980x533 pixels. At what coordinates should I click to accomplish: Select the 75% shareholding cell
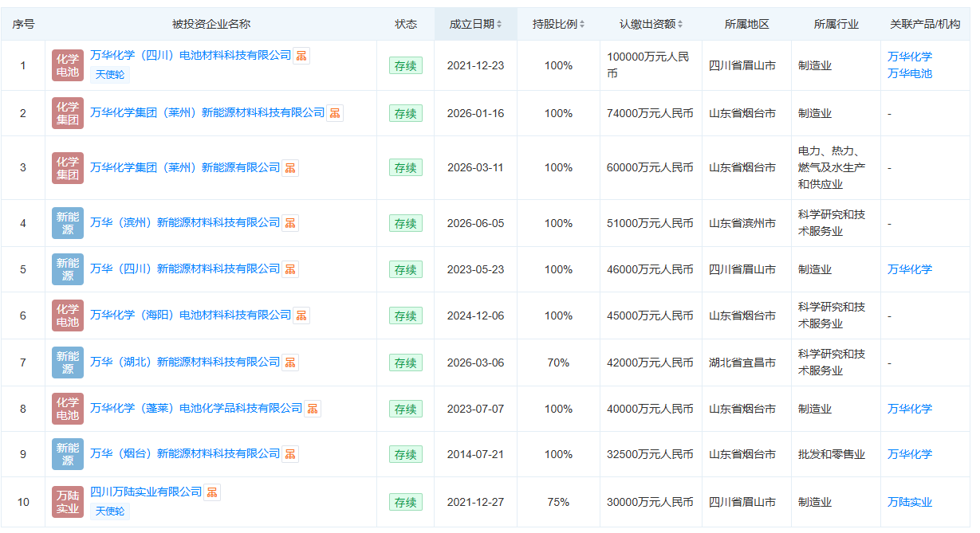tap(558, 502)
